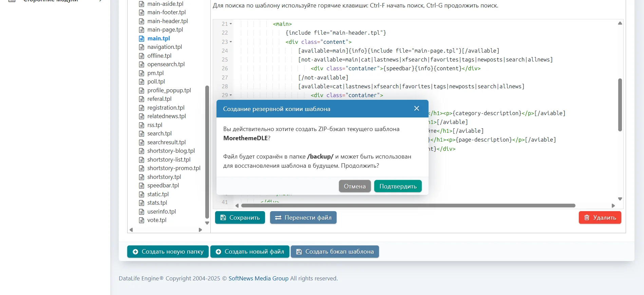Click the plus icon on Создать новый файл
The height and width of the screenshot is (295, 644).
pos(219,252)
